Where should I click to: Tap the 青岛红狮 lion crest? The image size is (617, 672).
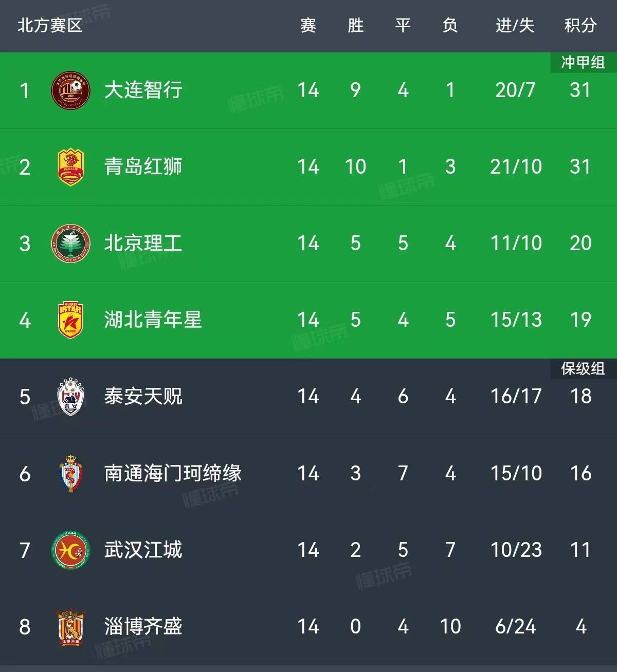pos(71,167)
